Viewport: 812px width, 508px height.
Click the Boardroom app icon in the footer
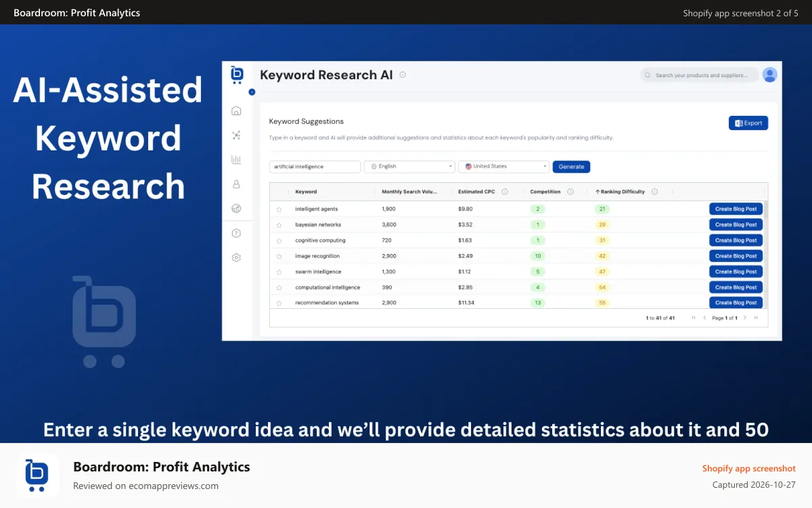tap(38, 475)
